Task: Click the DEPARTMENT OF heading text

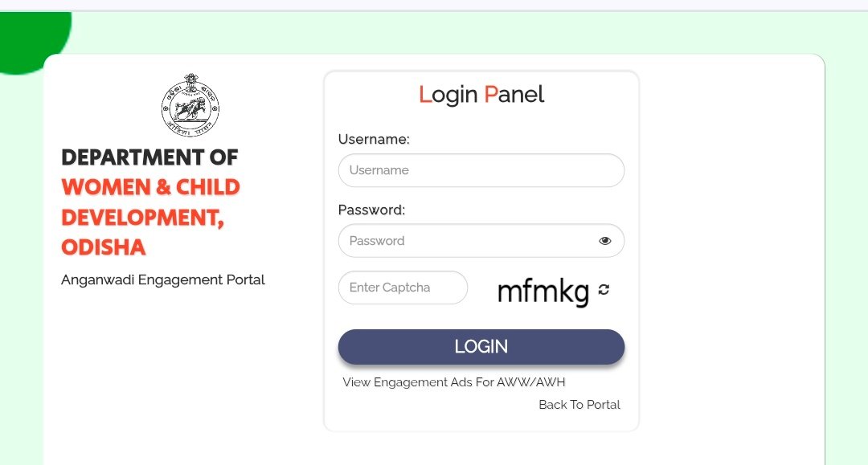Action: pos(149,157)
